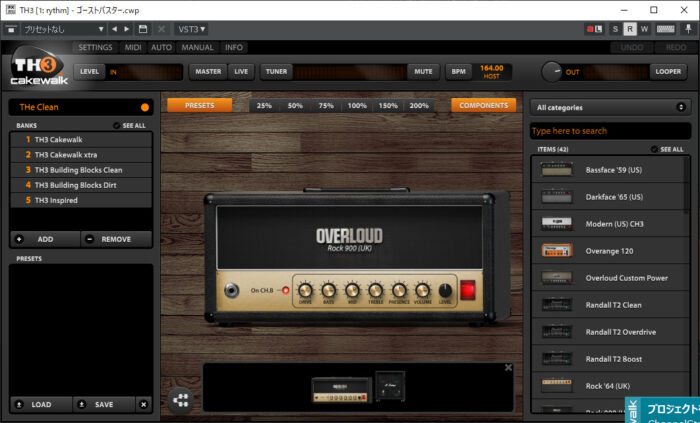
Task: Click the amp DRIVE knob
Action: (305, 290)
